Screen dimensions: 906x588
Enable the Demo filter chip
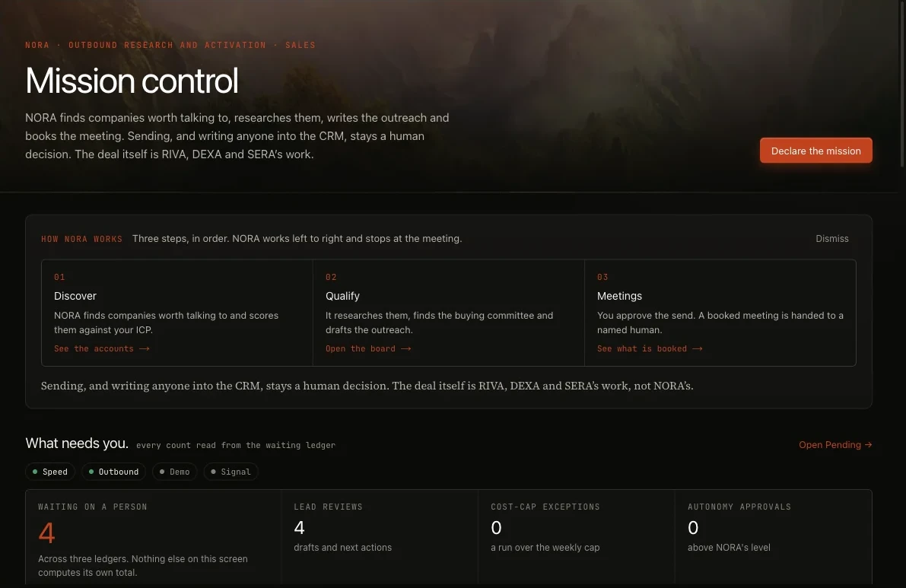(x=174, y=472)
